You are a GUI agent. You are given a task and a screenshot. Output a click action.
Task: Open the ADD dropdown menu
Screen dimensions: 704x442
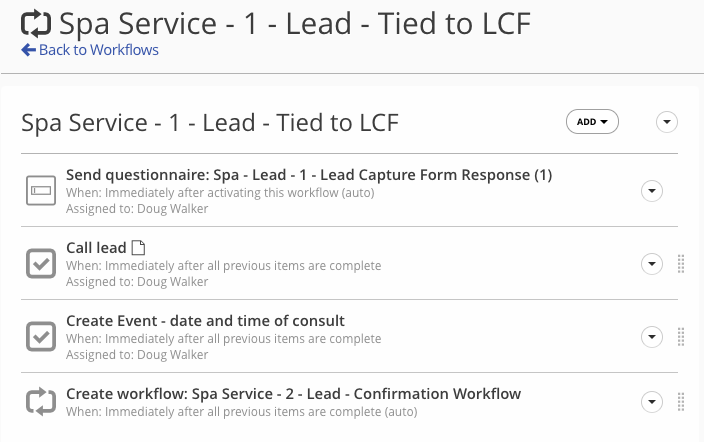(x=593, y=122)
